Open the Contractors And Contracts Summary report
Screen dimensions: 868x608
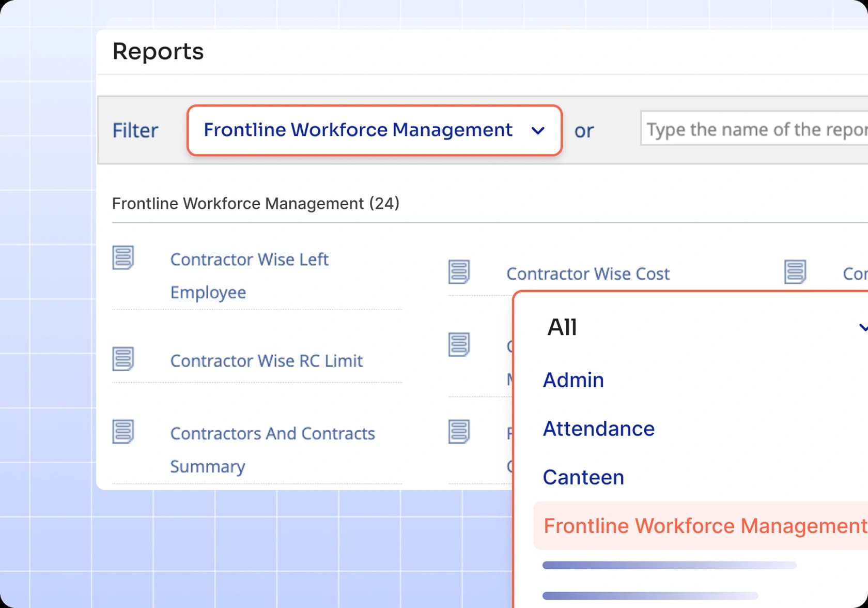(272, 449)
